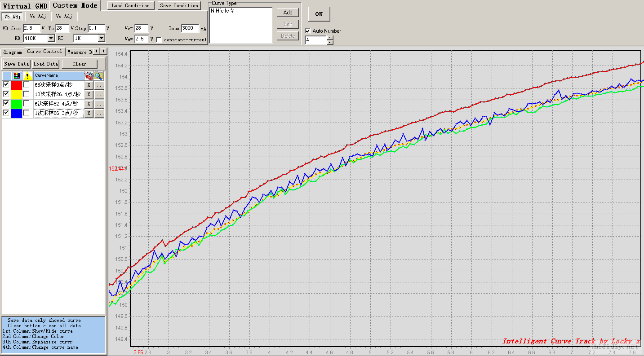The height and width of the screenshot is (356, 644).
Task: Change the red curve color swatch
Action: [x=17, y=85]
